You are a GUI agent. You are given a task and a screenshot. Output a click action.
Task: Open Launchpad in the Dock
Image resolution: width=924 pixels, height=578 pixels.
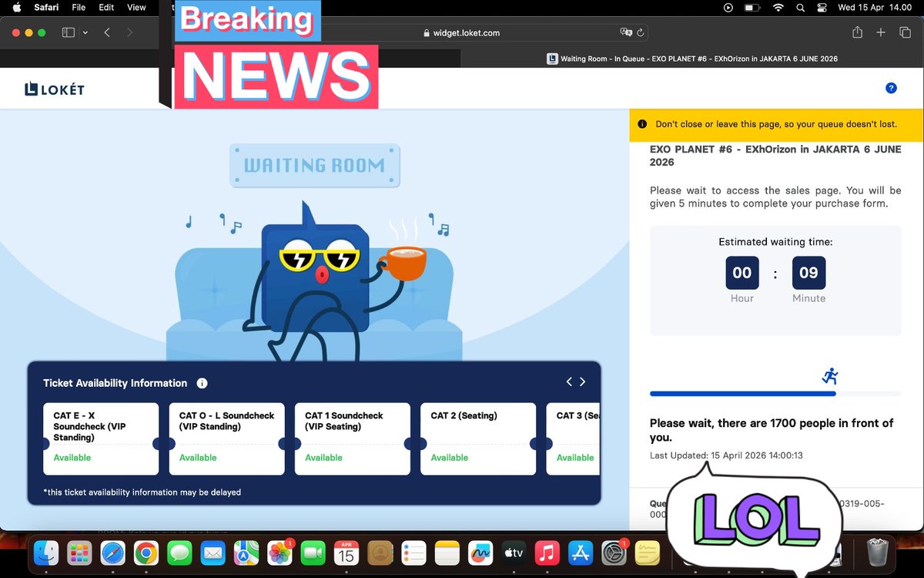pos(80,553)
